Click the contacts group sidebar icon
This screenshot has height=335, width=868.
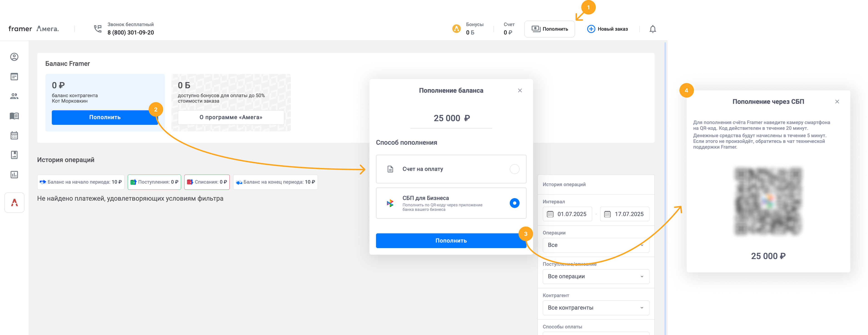point(14,96)
